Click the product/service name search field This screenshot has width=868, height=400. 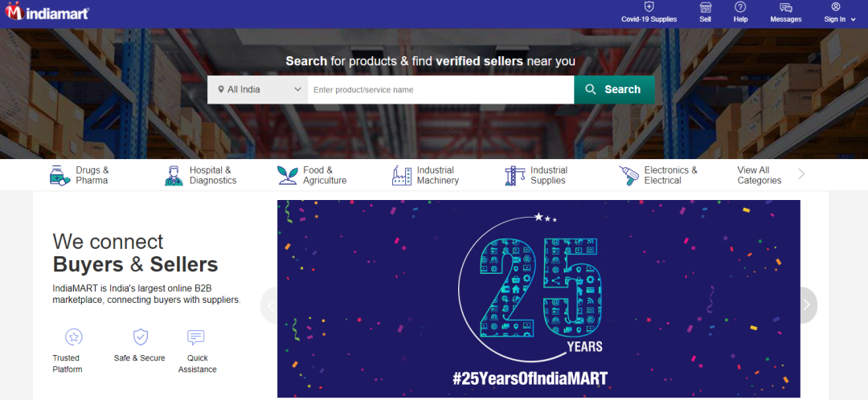[440, 90]
